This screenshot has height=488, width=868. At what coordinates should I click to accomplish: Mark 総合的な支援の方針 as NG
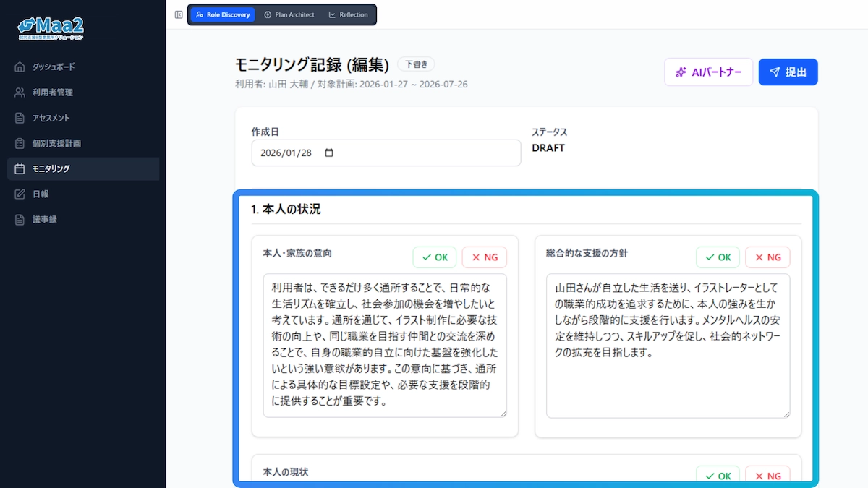pos(767,257)
